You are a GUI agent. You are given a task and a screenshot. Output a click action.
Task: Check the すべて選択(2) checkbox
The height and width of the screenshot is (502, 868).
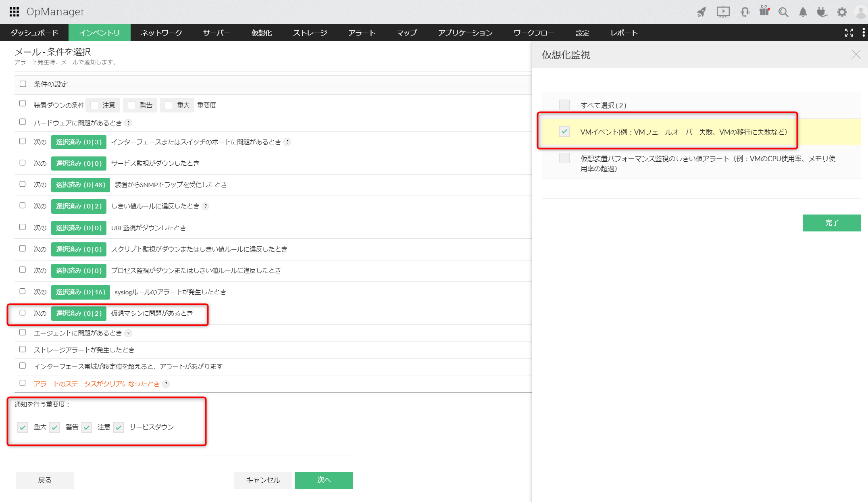[x=564, y=105]
